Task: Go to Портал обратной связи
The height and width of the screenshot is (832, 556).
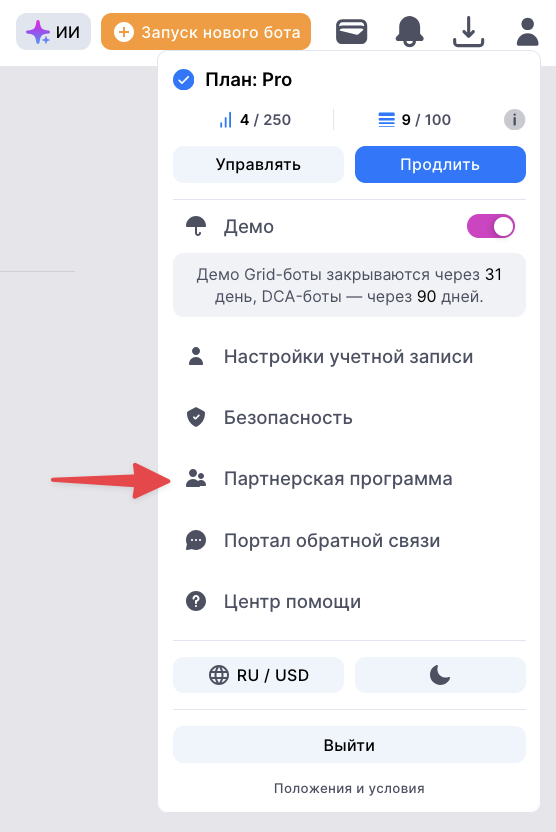Action: [349, 541]
